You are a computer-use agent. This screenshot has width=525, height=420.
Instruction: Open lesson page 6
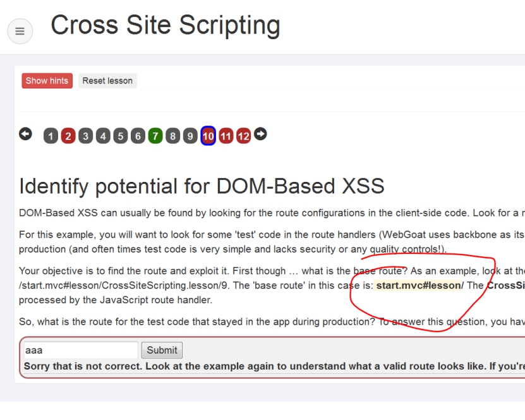point(138,136)
